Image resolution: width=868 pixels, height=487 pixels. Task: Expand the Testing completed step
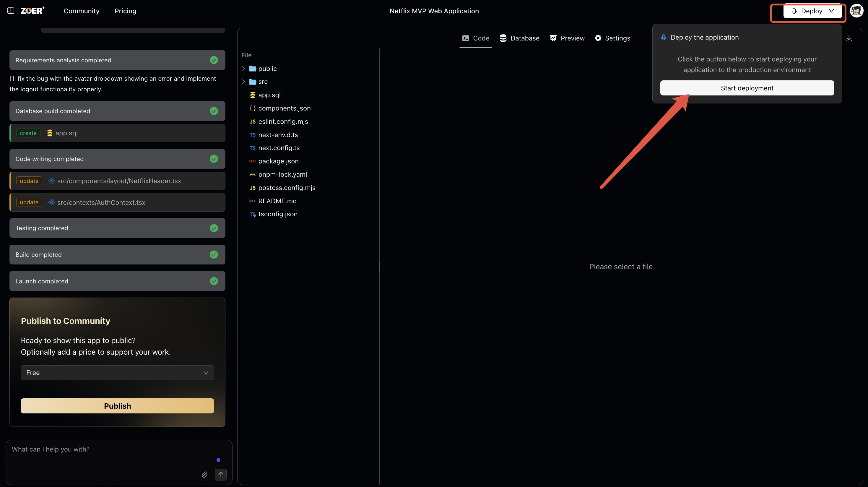point(117,228)
